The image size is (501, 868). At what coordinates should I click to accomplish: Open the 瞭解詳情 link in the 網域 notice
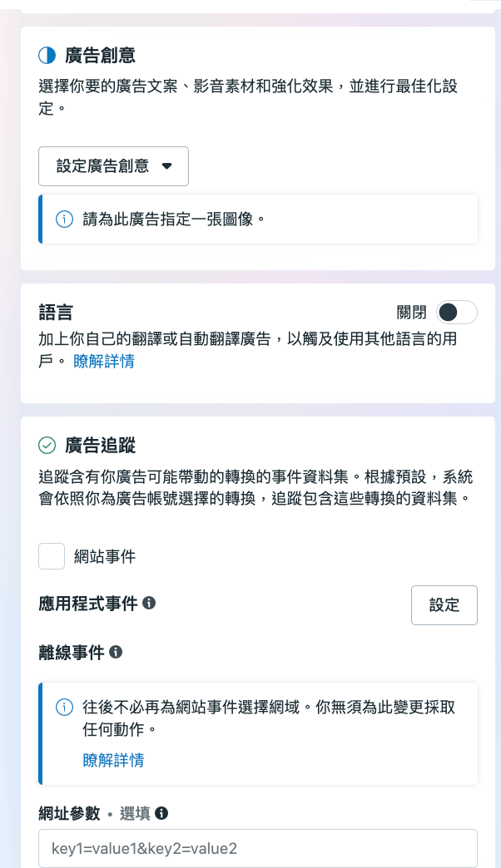tap(113, 760)
